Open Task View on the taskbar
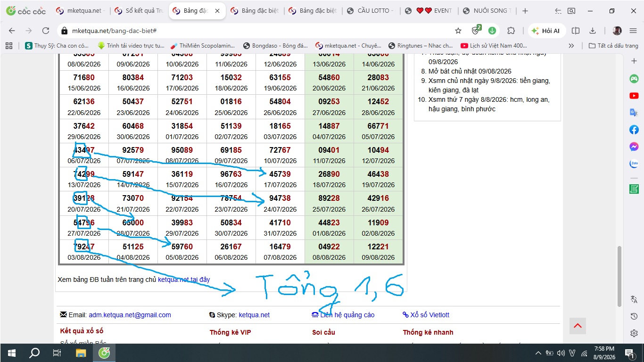Image resolution: width=644 pixels, height=362 pixels. (x=57, y=353)
